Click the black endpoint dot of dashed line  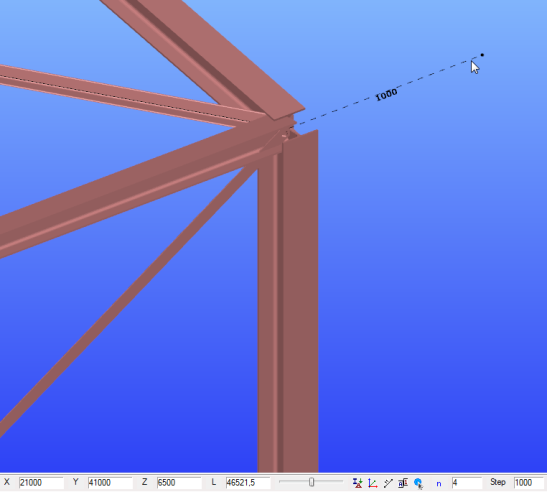tap(482, 55)
